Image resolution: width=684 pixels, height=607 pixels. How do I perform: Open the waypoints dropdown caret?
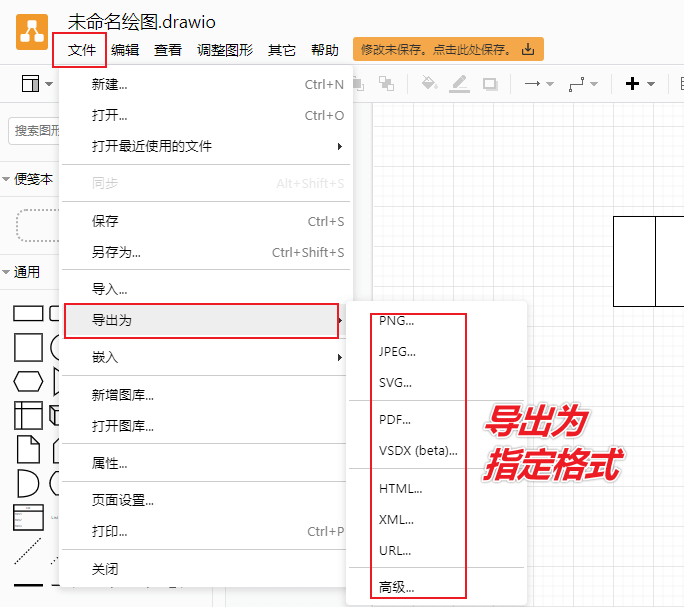click(594, 84)
